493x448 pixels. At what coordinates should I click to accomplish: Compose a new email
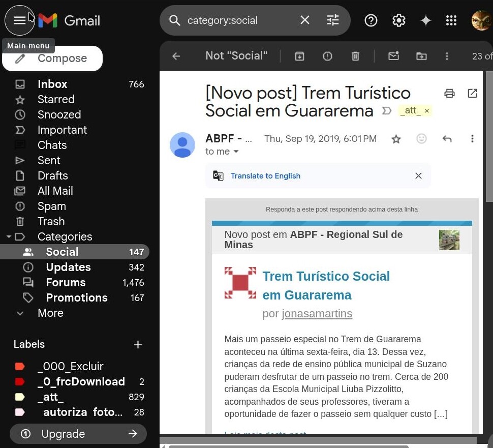52,58
